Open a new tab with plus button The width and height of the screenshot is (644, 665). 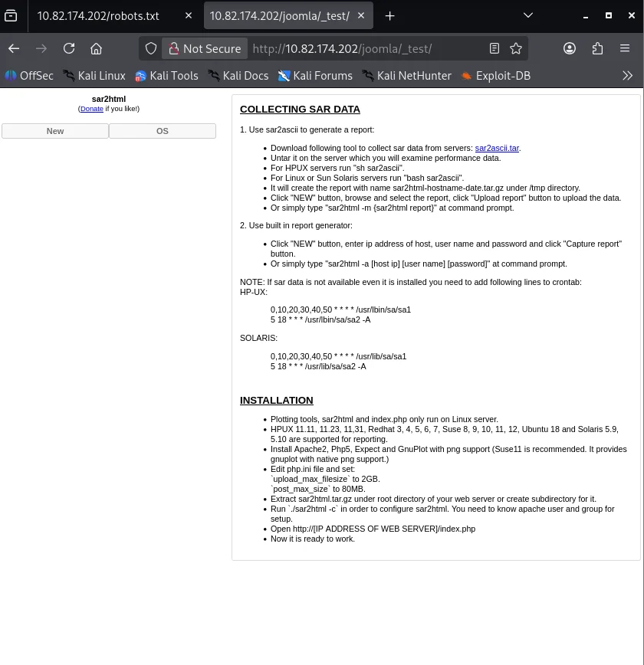(389, 15)
